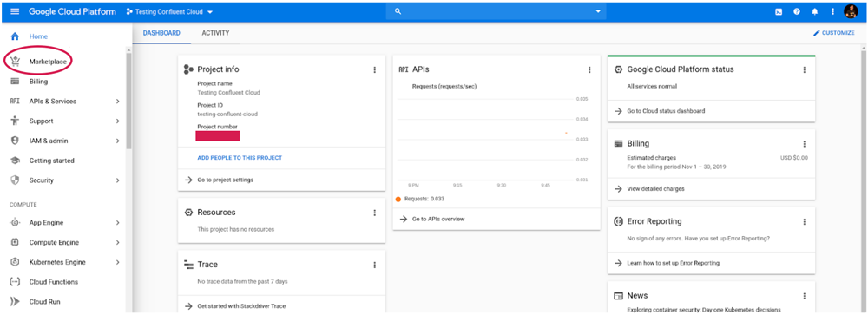Switch to the ACTIVITY tab
The width and height of the screenshot is (868, 315).
click(x=215, y=33)
